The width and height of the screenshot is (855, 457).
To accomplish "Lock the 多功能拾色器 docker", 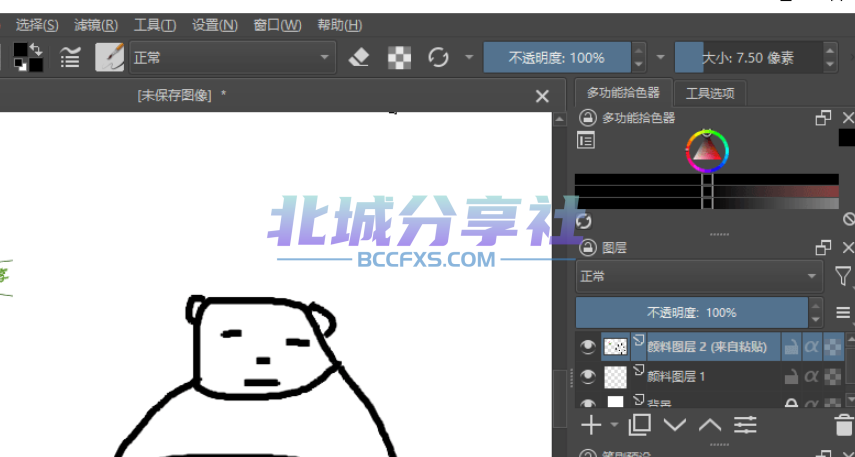I will pos(587,118).
